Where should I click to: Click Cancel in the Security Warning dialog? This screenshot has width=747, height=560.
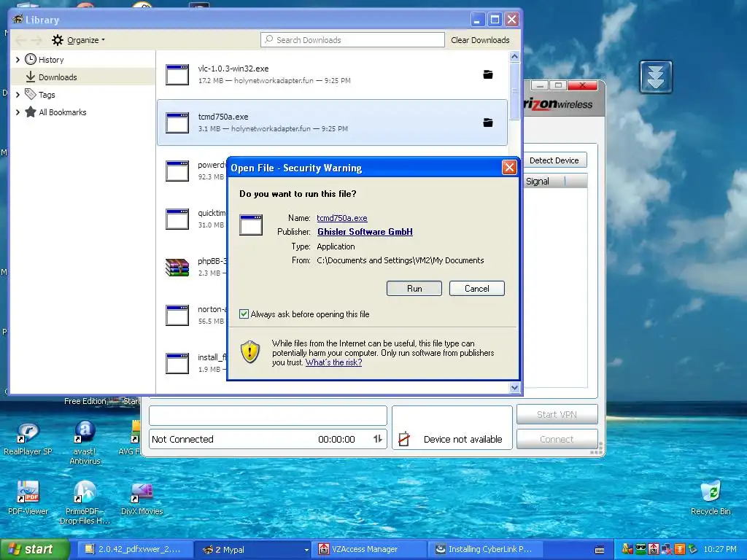tap(476, 288)
